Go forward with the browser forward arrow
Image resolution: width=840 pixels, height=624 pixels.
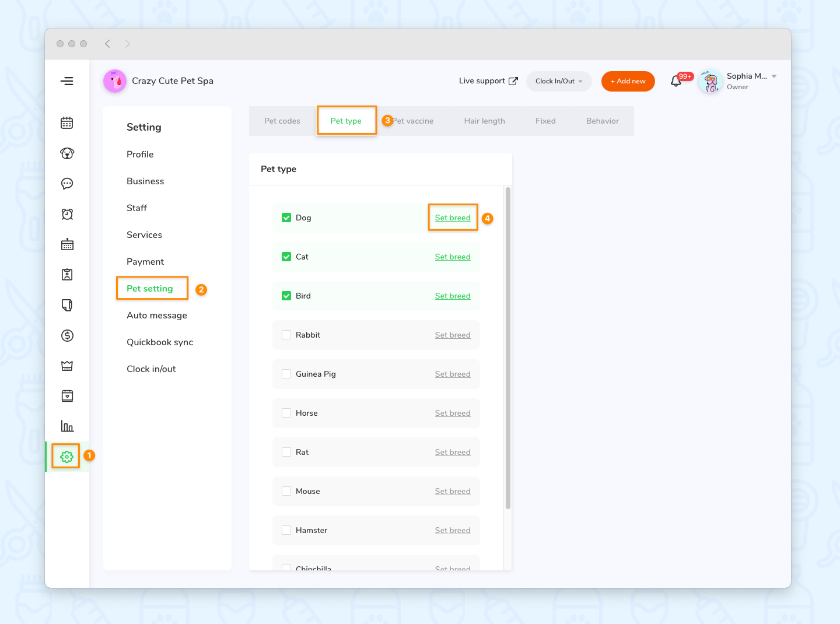pos(128,44)
